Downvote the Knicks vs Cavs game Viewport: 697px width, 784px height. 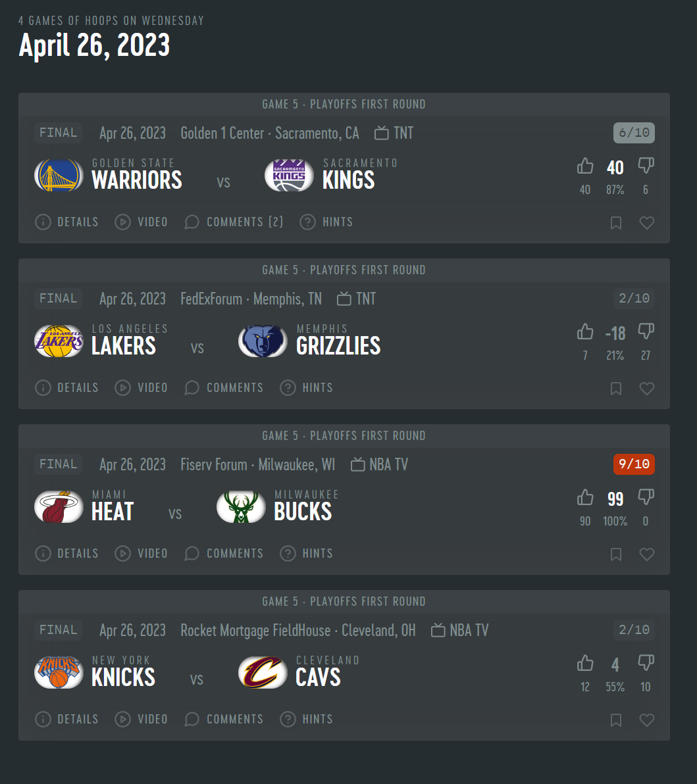coord(646,663)
